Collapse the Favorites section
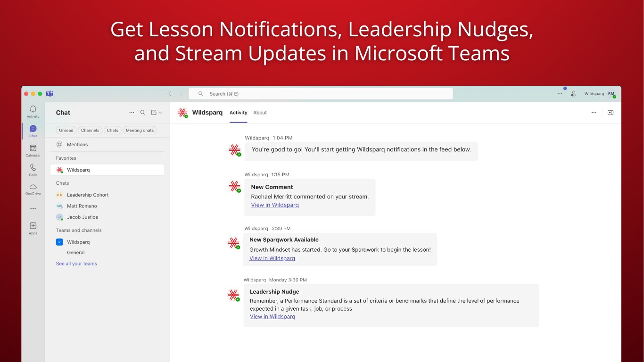The height and width of the screenshot is (362, 644). click(66, 158)
